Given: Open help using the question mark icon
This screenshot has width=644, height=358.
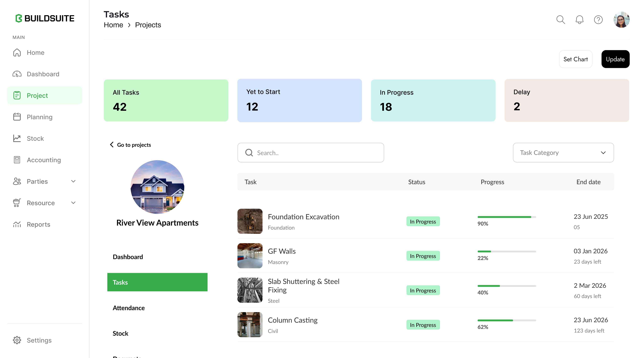Looking at the screenshot, I should coord(598,20).
